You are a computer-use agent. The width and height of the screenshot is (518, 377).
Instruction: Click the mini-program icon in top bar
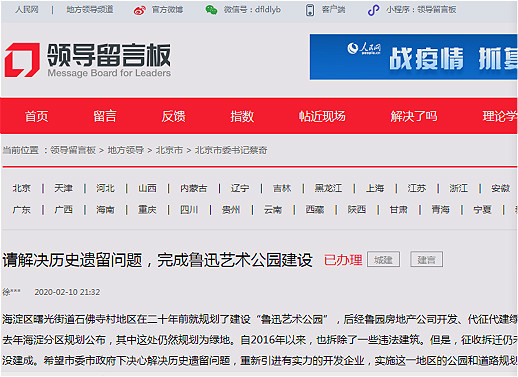click(373, 10)
